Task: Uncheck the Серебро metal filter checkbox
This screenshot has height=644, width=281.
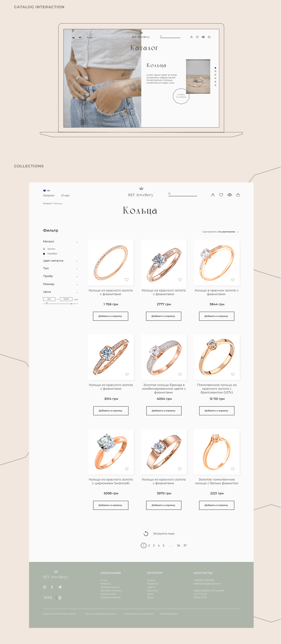Action: tap(44, 254)
